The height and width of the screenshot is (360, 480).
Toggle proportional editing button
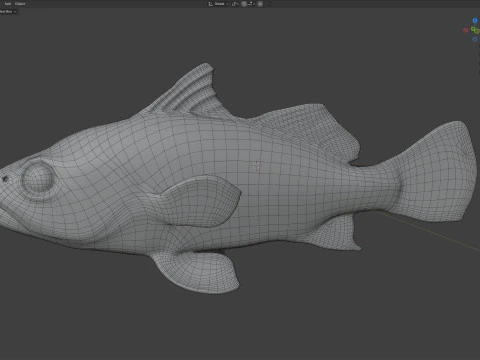tap(260, 4)
